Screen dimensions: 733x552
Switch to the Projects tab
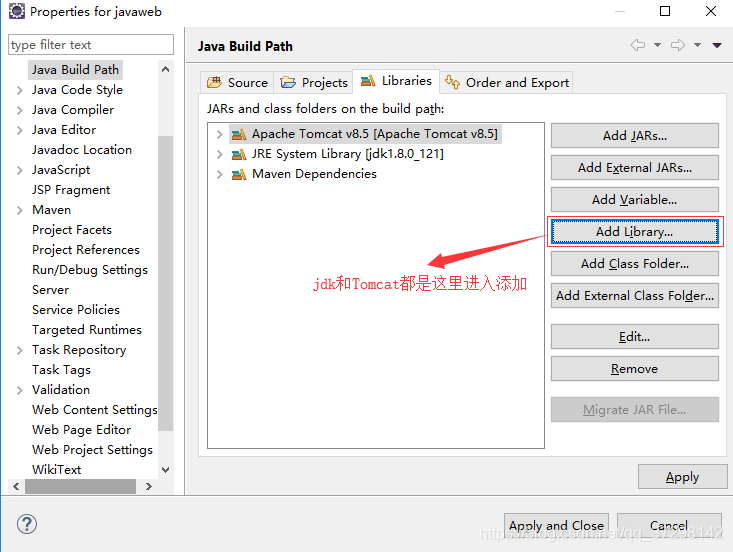(314, 83)
